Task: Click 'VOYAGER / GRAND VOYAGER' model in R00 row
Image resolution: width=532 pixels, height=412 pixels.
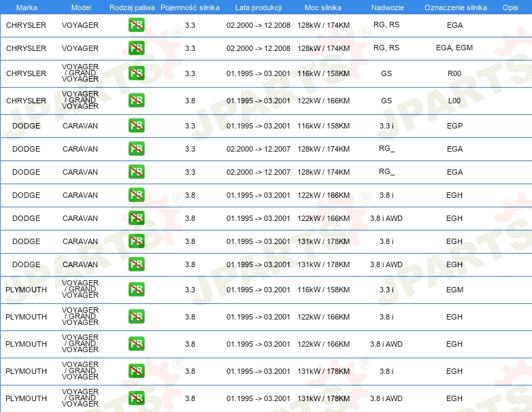Action: [80, 73]
